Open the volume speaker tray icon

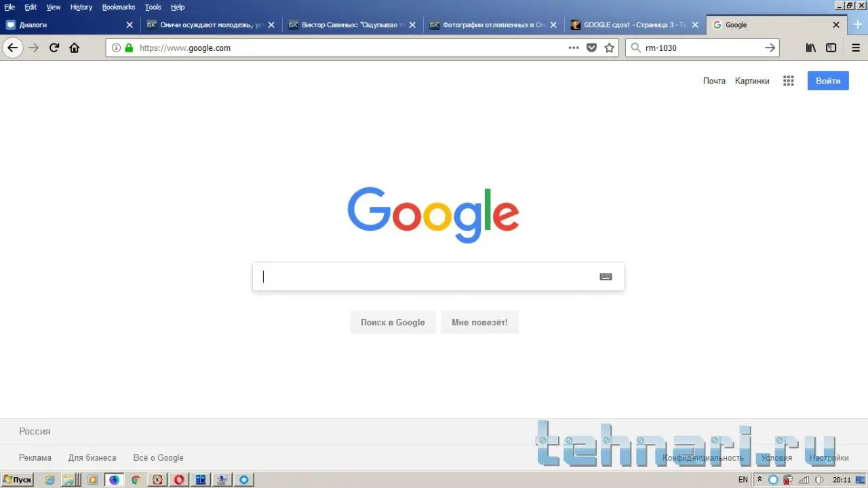pos(820,479)
